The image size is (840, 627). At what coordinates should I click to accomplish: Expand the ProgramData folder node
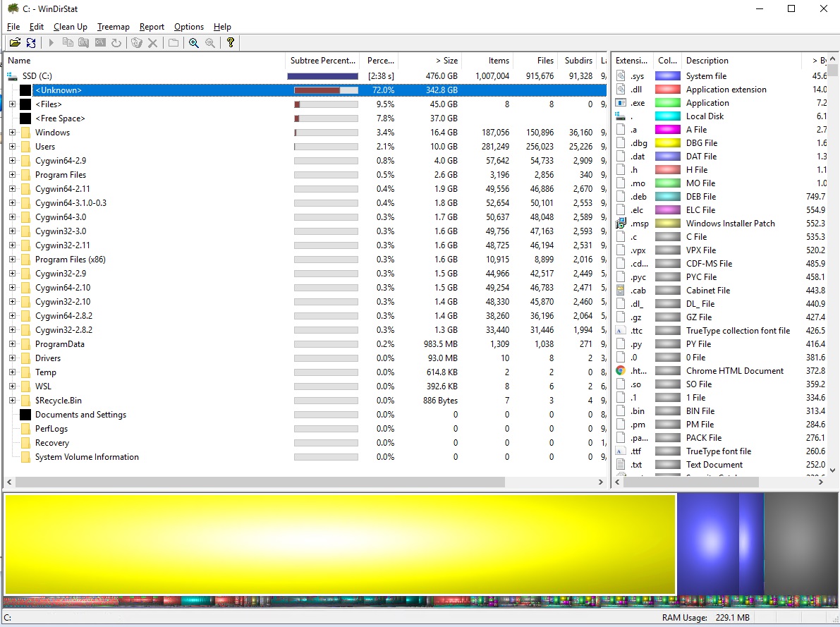click(x=12, y=344)
